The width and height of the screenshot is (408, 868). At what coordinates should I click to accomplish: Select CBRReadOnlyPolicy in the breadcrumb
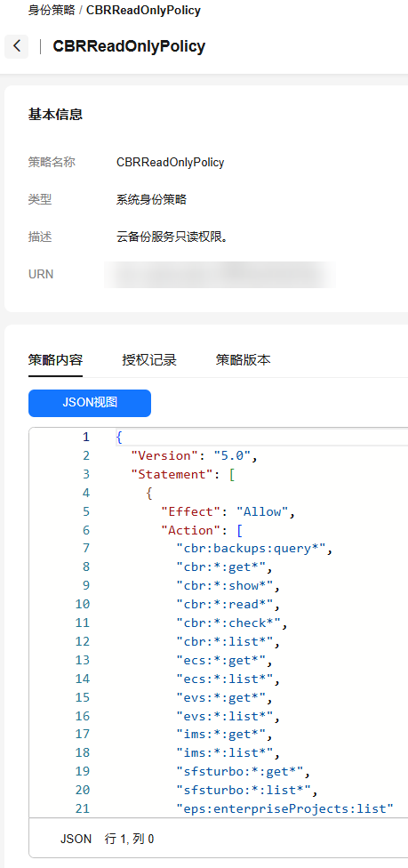(143, 11)
